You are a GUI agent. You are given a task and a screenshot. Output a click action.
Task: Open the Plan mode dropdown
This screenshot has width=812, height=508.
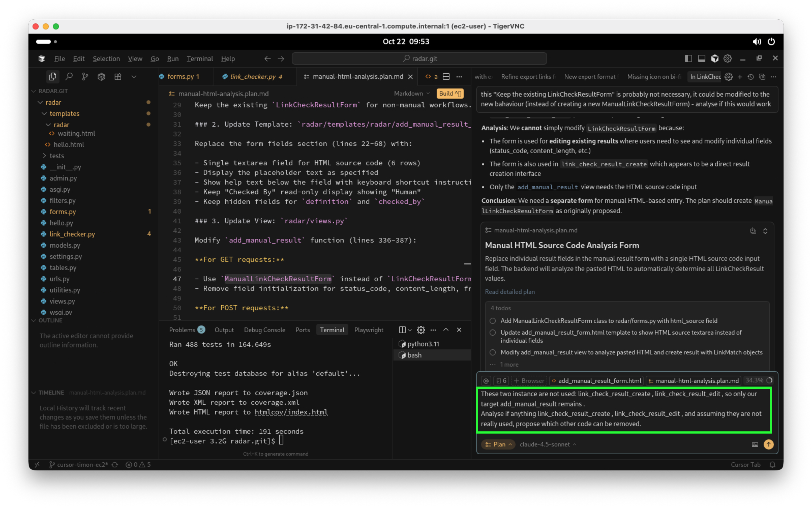pos(498,444)
